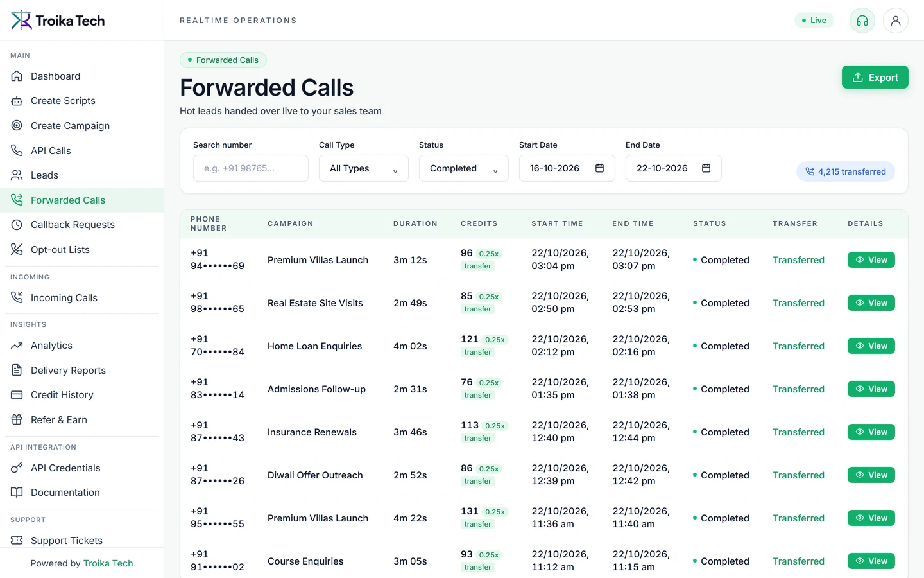View details for Diwali Offer Outreach call
Viewport: 924px width, 578px height.
point(871,475)
